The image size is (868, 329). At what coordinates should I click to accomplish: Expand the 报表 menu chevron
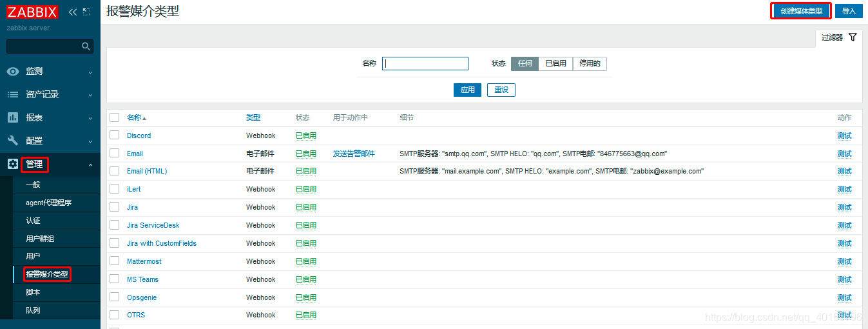pos(90,118)
